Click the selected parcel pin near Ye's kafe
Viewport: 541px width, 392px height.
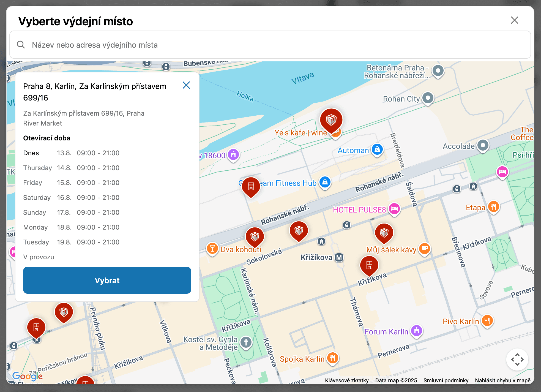(x=331, y=120)
